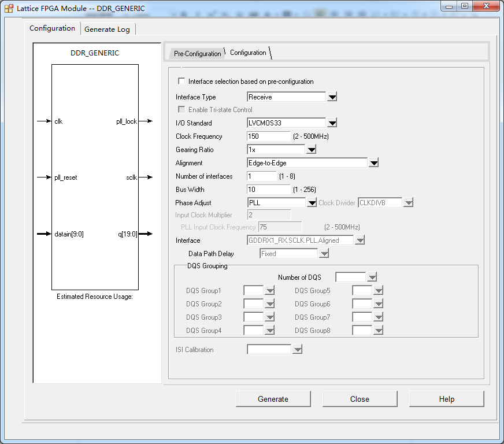Image resolution: width=504 pixels, height=444 pixels.
Task: Expand the I/O Standard dropdown list
Action: click(x=332, y=123)
